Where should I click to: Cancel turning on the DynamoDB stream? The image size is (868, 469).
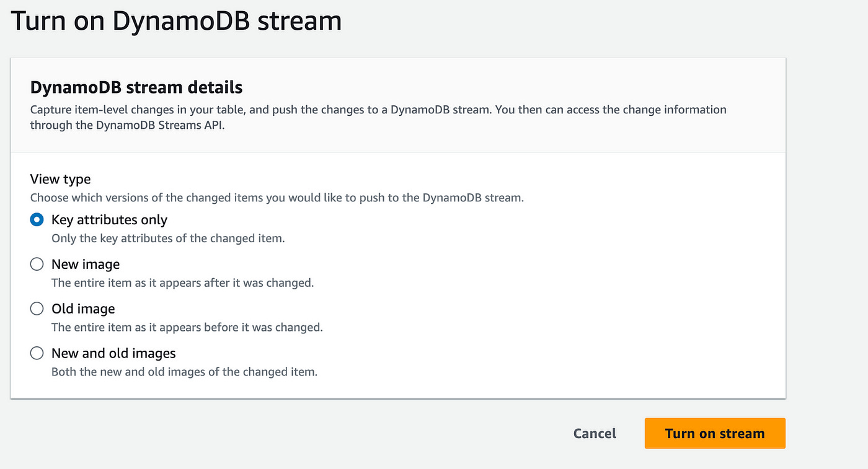pyautogui.click(x=594, y=433)
